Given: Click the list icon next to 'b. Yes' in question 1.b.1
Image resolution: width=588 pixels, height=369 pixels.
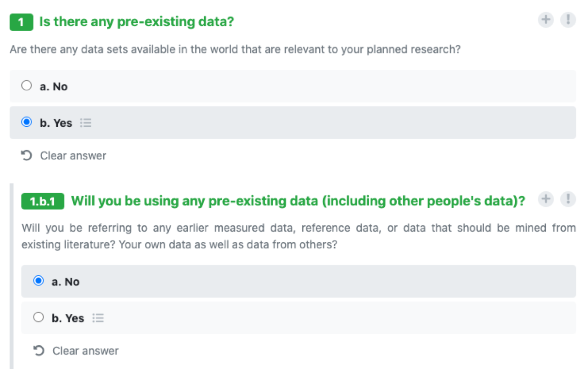Looking at the screenshot, I should coord(98,318).
